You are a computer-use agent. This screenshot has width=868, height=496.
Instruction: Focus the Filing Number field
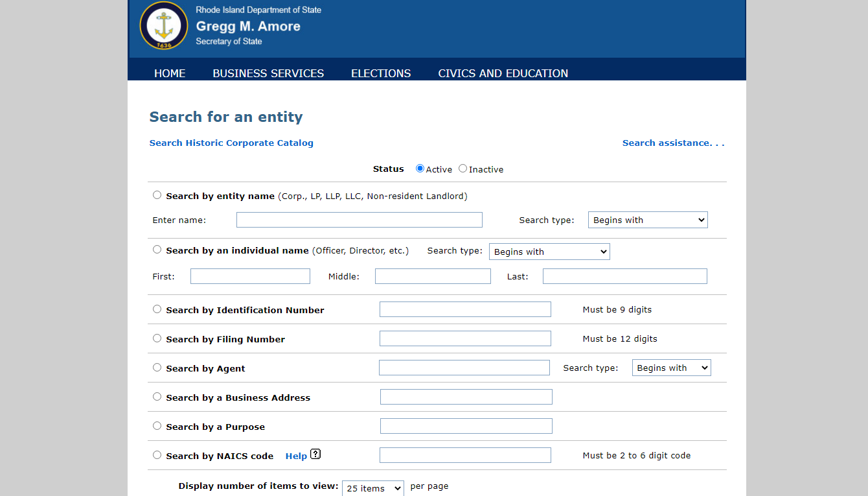pyautogui.click(x=465, y=338)
